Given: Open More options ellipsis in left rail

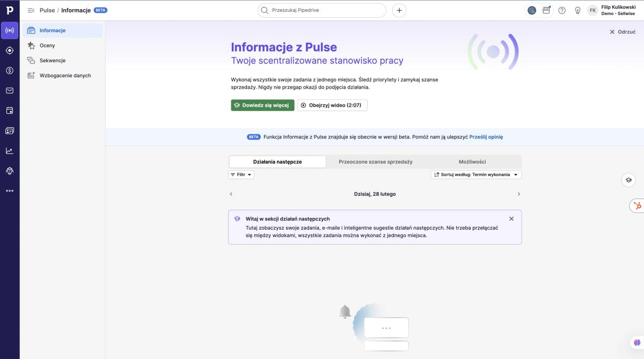Looking at the screenshot, I should click(x=10, y=191).
